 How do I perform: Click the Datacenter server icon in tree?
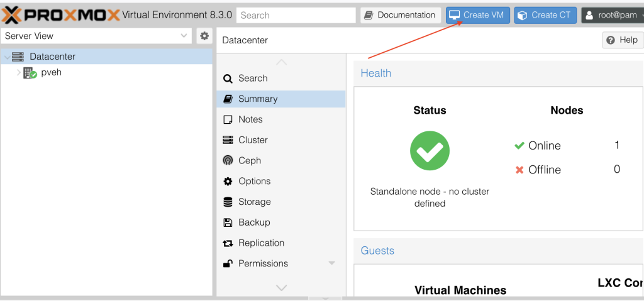18,57
